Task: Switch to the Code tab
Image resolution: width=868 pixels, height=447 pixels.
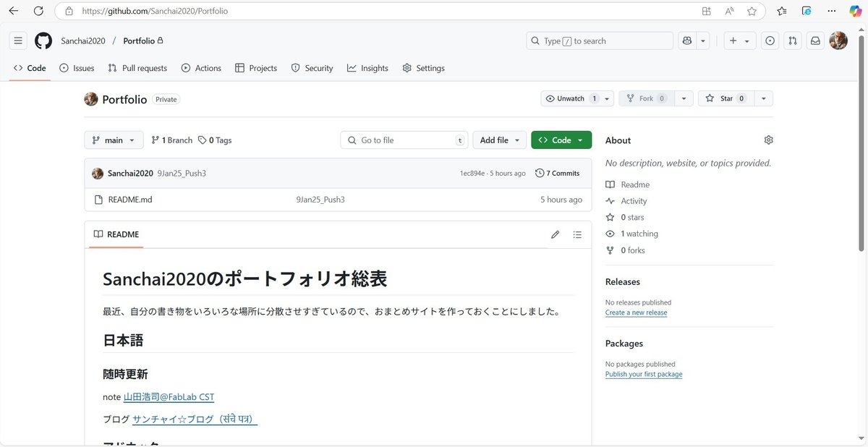Action: point(30,68)
